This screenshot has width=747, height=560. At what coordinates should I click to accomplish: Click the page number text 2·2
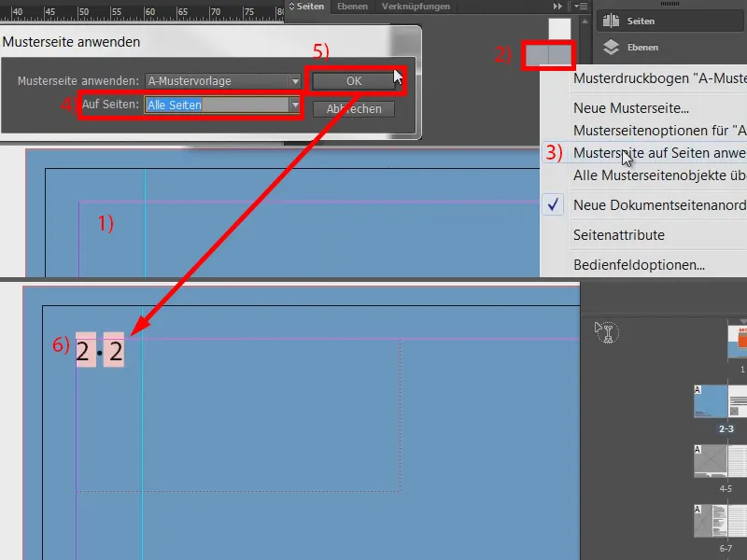click(100, 352)
